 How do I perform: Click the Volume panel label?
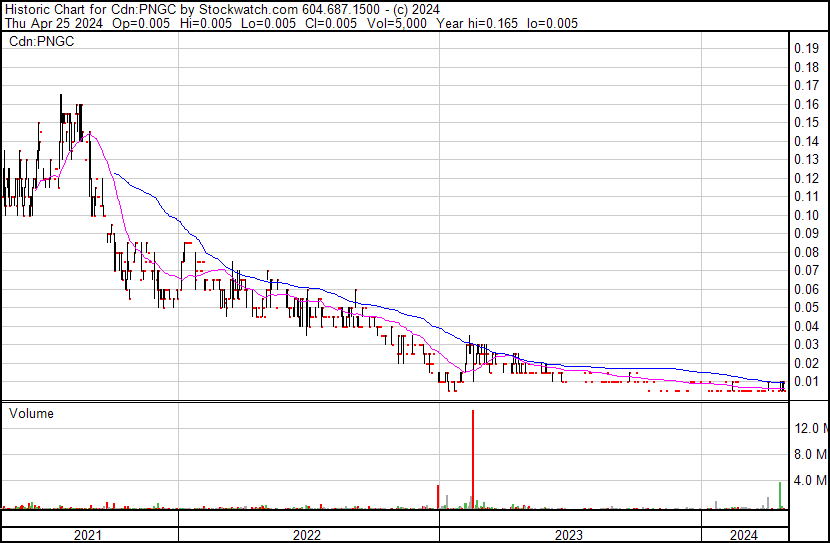click(x=31, y=413)
